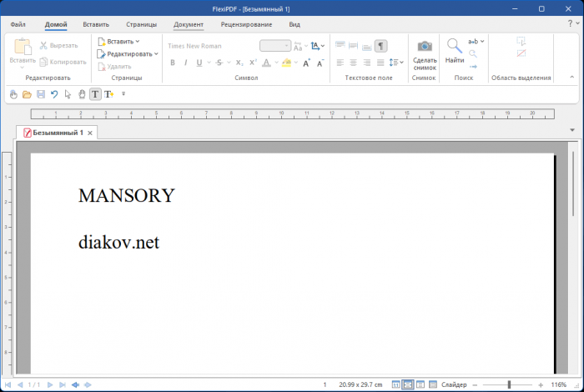Select the hand pan tool
This screenshot has height=392, width=584.
pos(82,94)
